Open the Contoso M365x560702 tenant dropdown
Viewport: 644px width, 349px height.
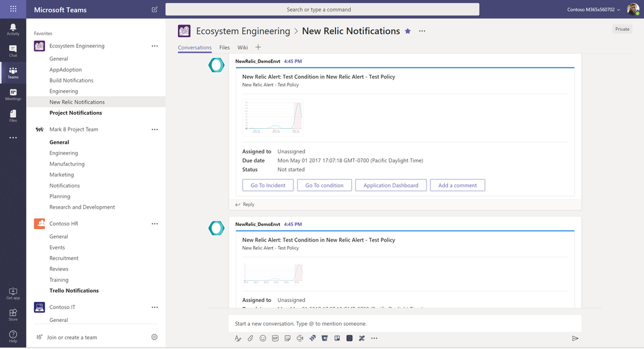click(x=594, y=10)
